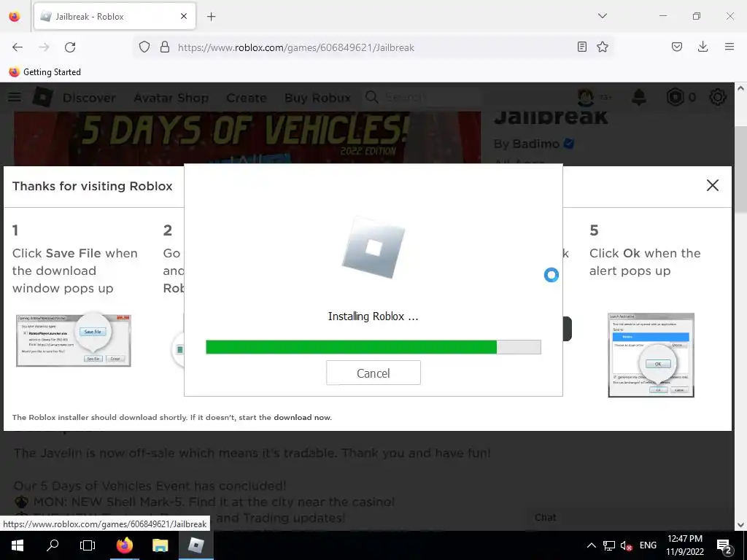This screenshot has height=560, width=747.
Task: Open Getting Started bookmark
Action: click(45, 72)
